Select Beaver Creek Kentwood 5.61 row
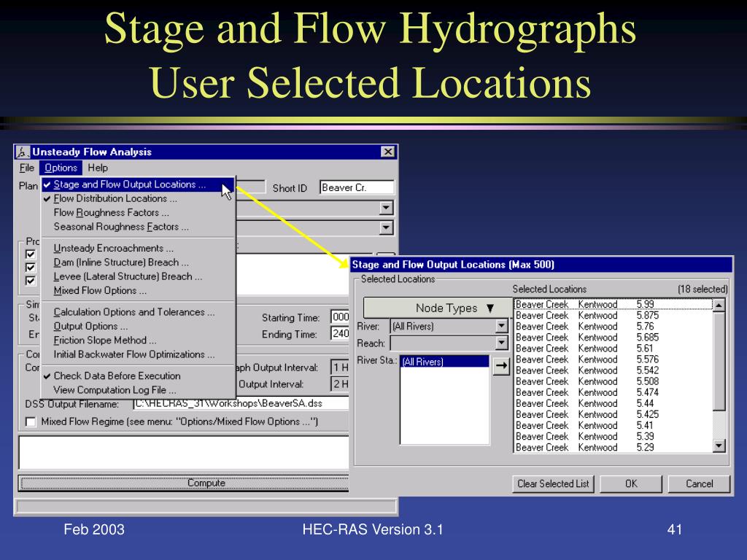 pyautogui.click(x=614, y=348)
